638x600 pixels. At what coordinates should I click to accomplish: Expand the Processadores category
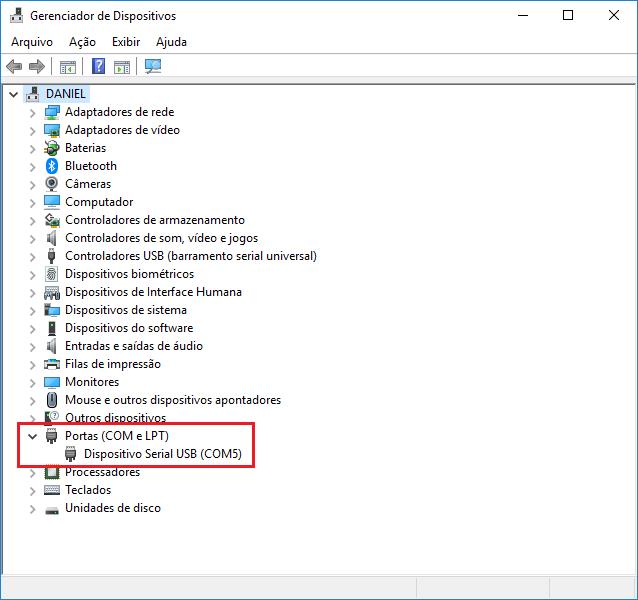[x=33, y=473]
